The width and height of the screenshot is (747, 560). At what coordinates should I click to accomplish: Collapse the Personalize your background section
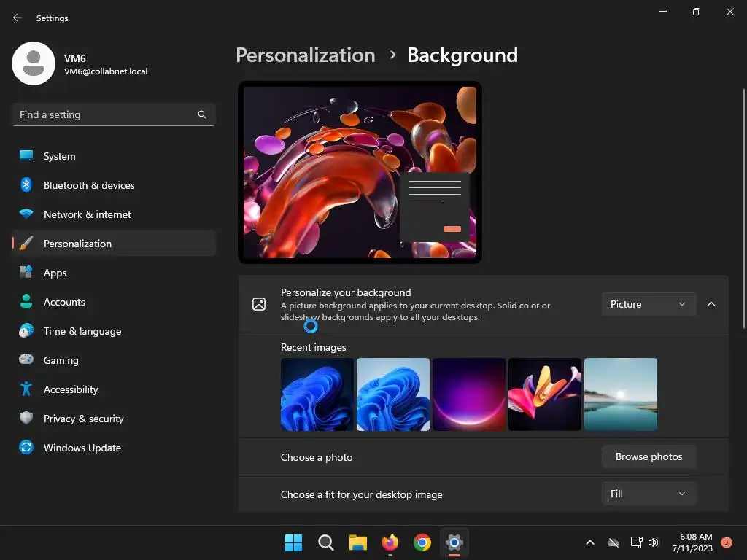pyautogui.click(x=711, y=304)
